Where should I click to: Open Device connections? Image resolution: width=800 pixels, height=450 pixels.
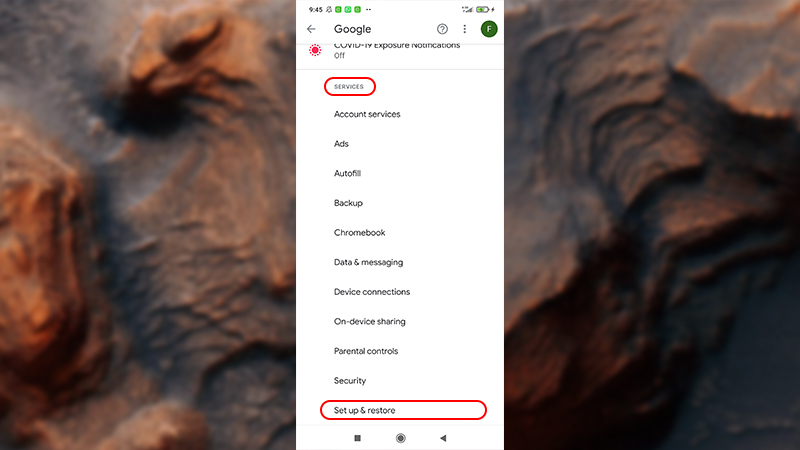(x=400, y=292)
